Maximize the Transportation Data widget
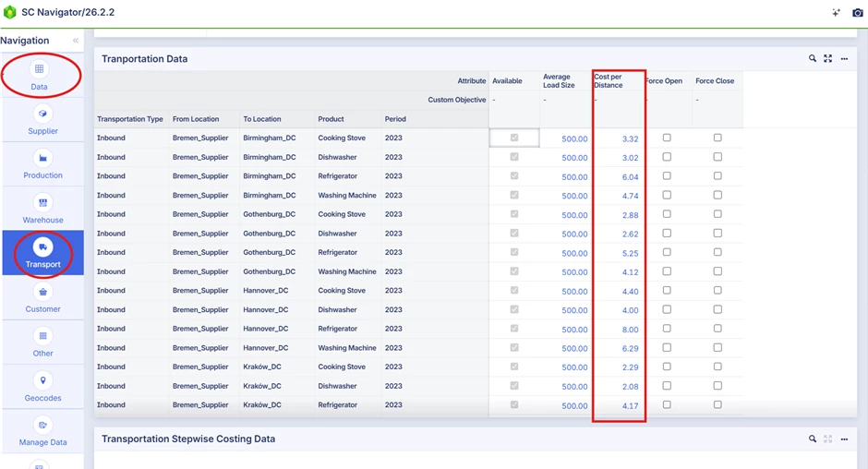 (x=827, y=58)
